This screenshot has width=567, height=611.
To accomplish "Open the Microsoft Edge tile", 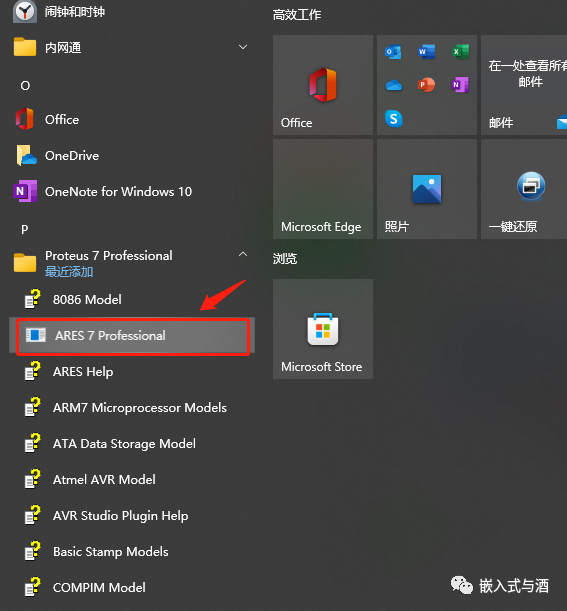I will coord(323,189).
